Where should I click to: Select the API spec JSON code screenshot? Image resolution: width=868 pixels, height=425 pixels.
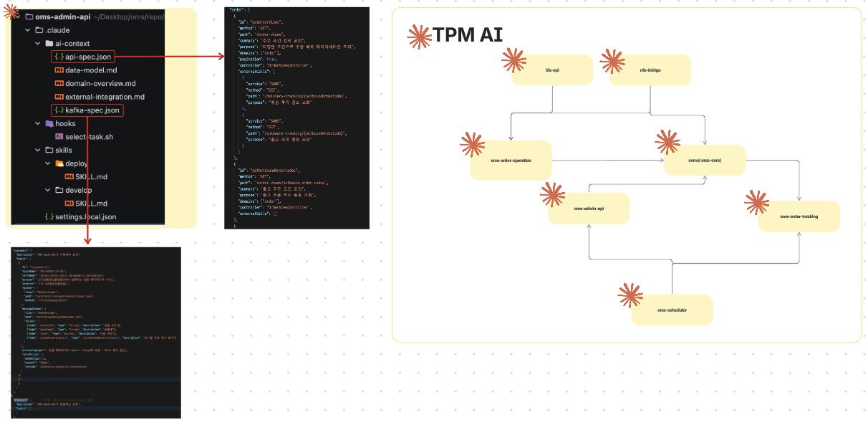coord(296,118)
